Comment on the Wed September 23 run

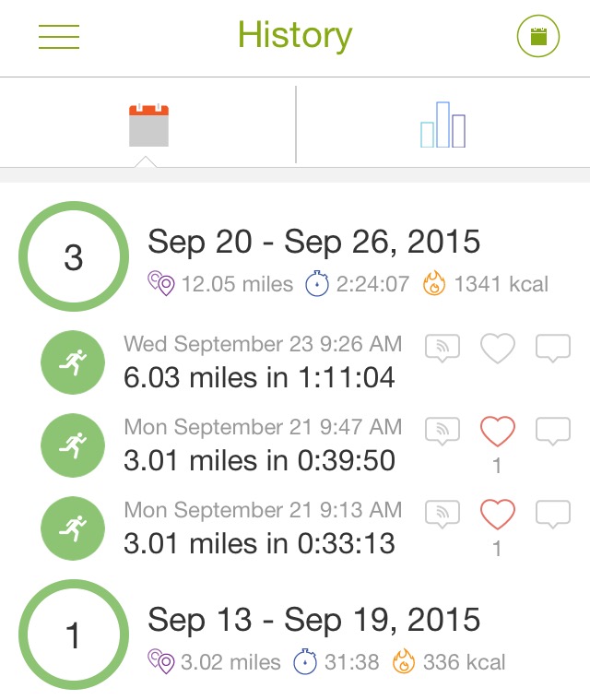(553, 348)
